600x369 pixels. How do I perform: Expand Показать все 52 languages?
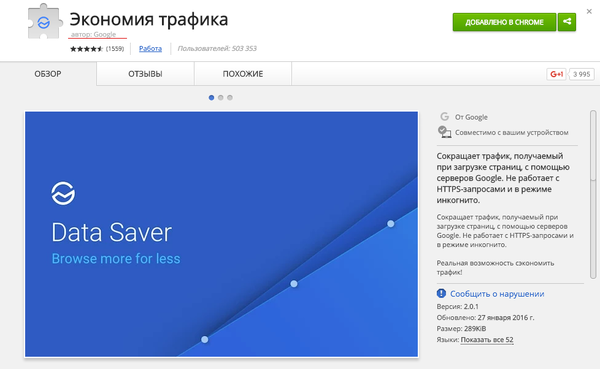point(487,340)
